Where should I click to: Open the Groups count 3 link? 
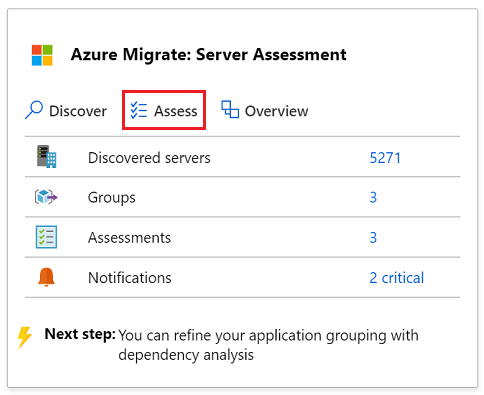(x=373, y=198)
